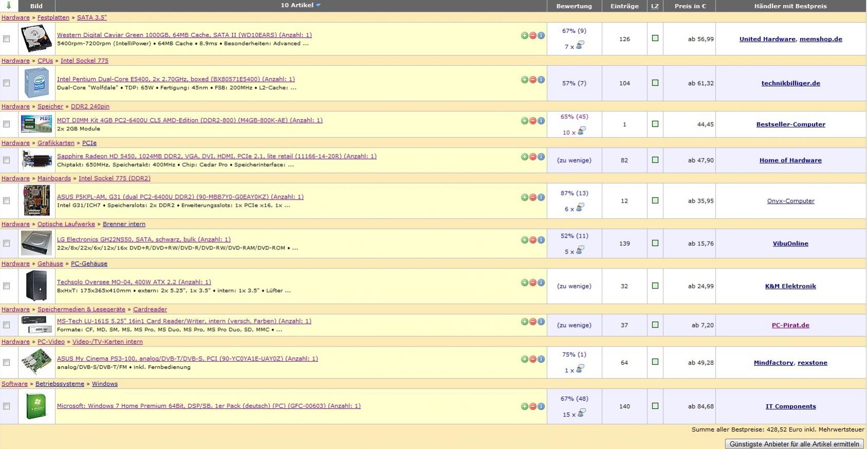Open user reviews icon for Western Digital drive
868x449 pixels.
[x=580, y=45]
